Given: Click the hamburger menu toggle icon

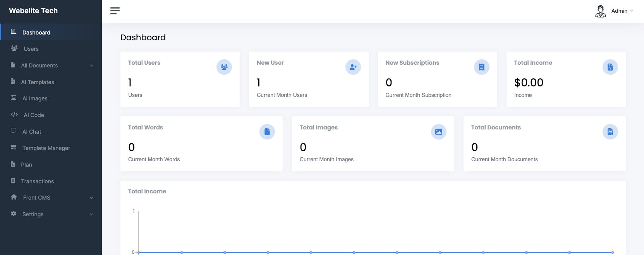Looking at the screenshot, I should (x=115, y=11).
